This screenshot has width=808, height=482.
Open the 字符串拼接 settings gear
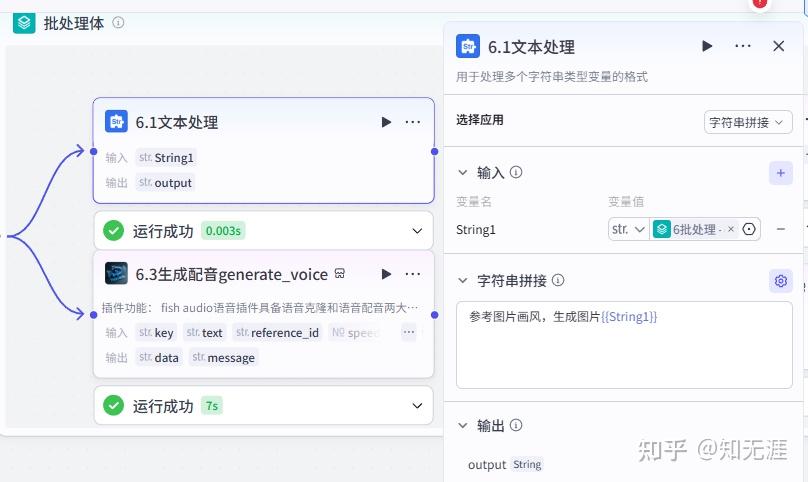(x=780, y=281)
